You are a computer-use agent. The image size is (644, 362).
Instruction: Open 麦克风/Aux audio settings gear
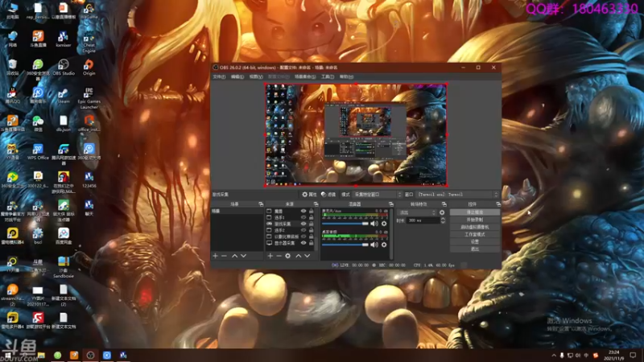[x=384, y=224]
